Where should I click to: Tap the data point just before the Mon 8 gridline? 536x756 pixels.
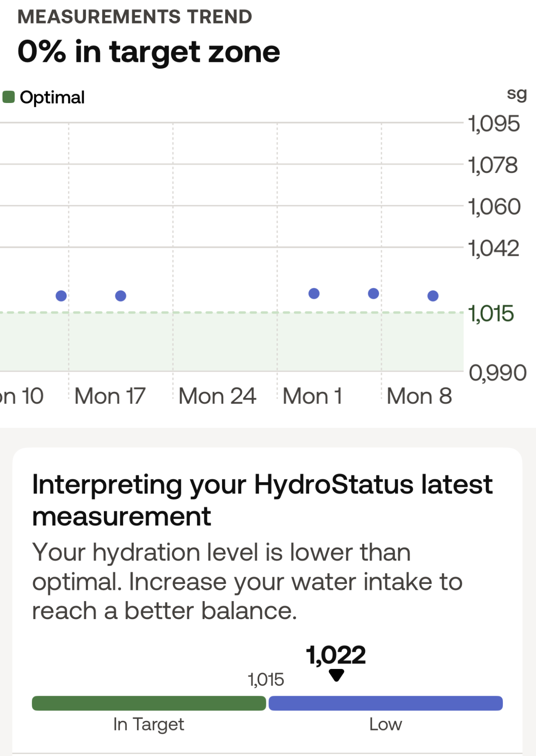[374, 293]
